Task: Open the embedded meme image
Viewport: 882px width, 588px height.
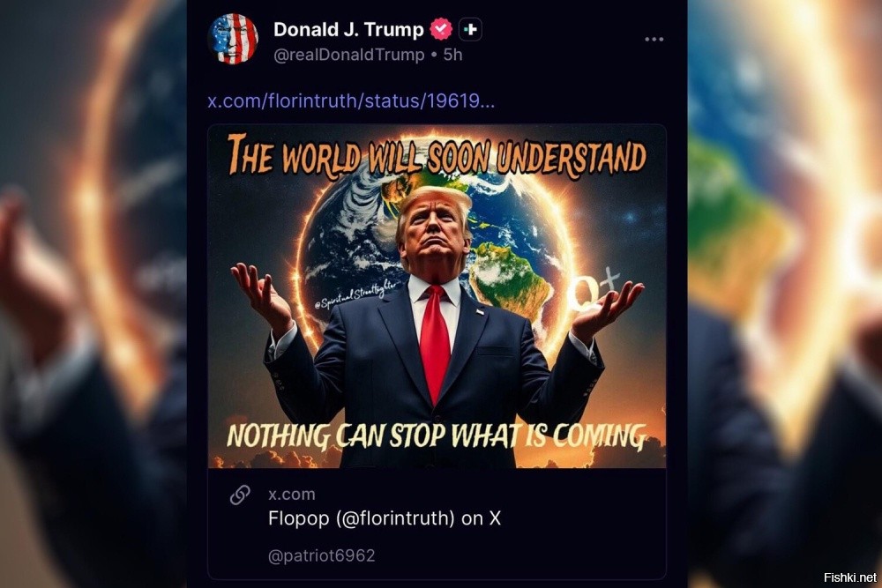Action: click(x=437, y=296)
